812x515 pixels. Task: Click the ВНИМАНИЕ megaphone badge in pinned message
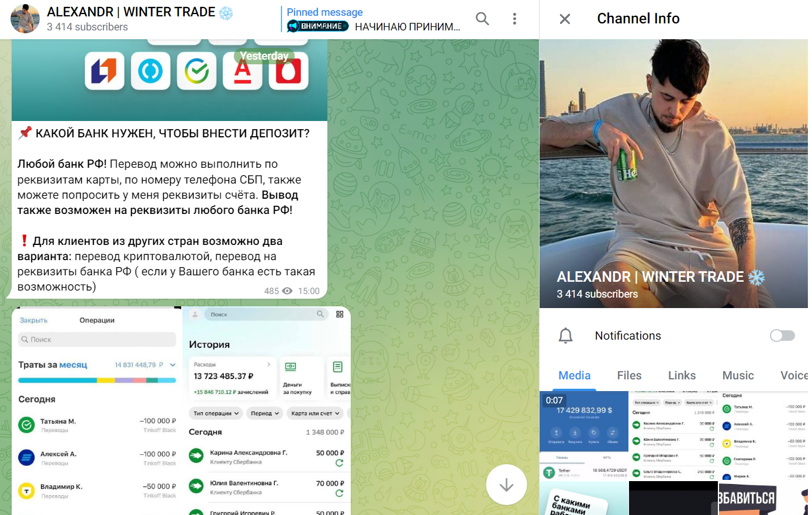pos(317,26)
